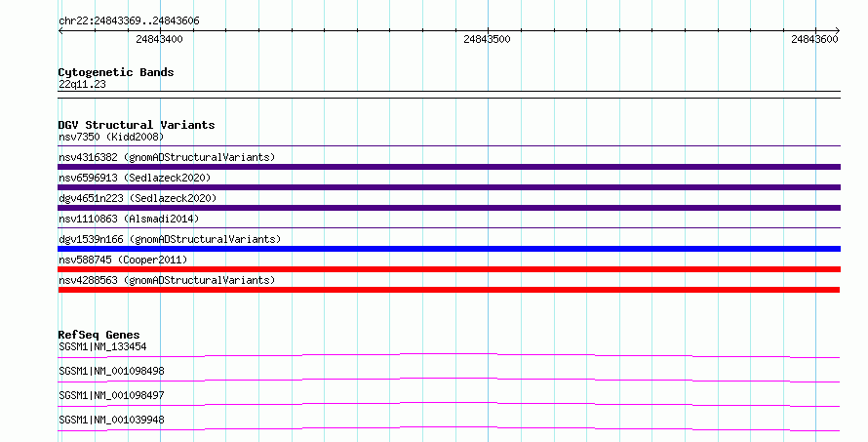Click the red bar for nsv588745
The width and height of the screenshot is (868, 442).
click(449, 269)
